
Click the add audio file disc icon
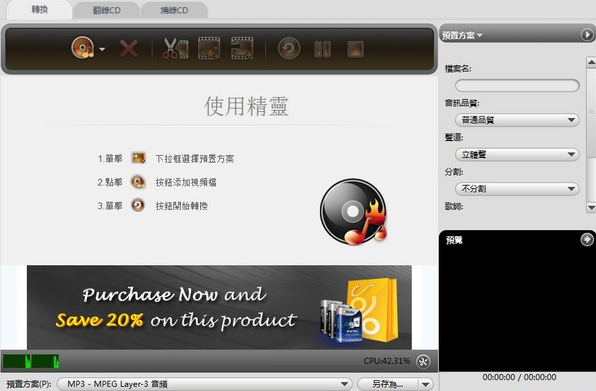[x=82, y=48]
